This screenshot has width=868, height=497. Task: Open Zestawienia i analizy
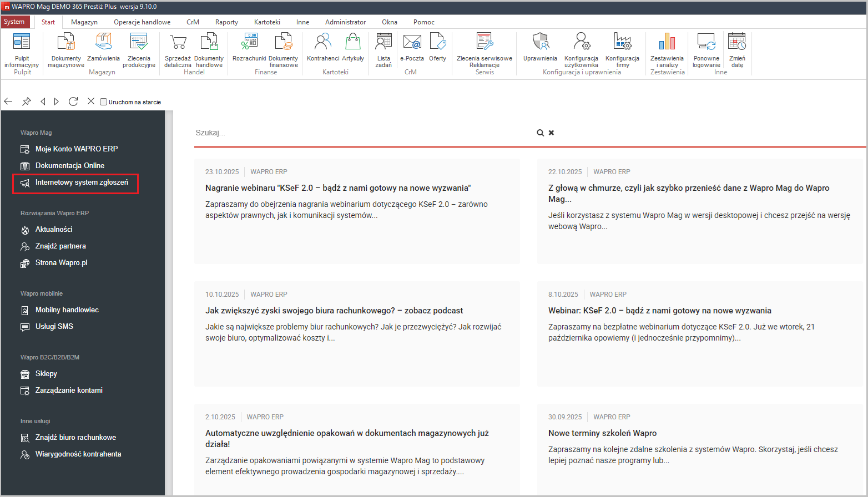click(x=667, y=50)
